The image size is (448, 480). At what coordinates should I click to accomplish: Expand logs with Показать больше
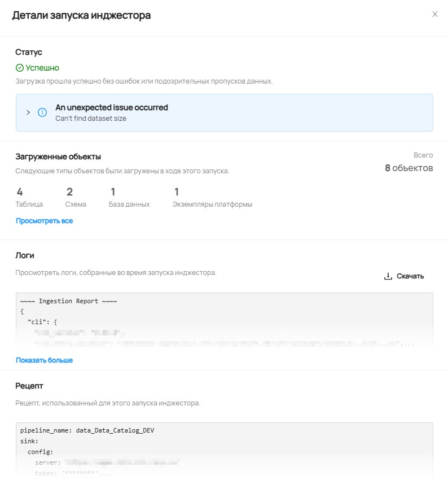coord(44,360)
